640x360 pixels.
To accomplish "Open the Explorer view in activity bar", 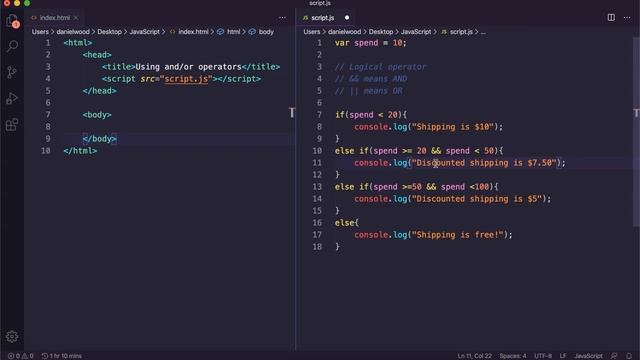I will tap(12, 20).
